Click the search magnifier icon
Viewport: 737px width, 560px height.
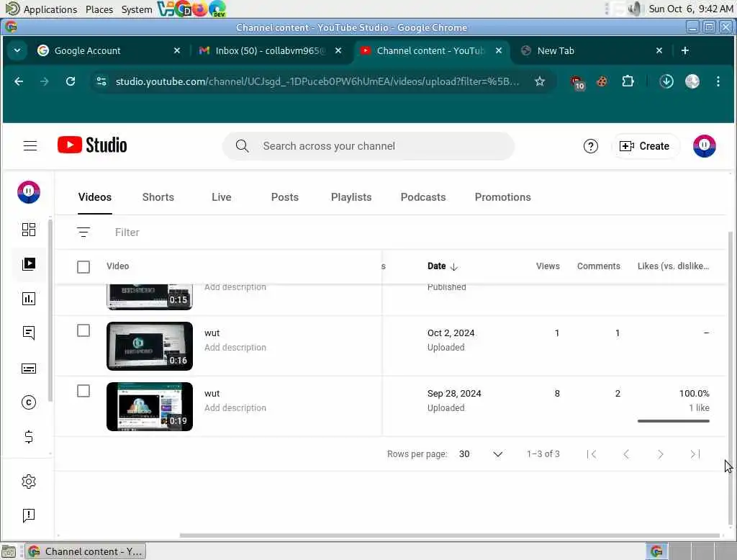click(242, 146)
